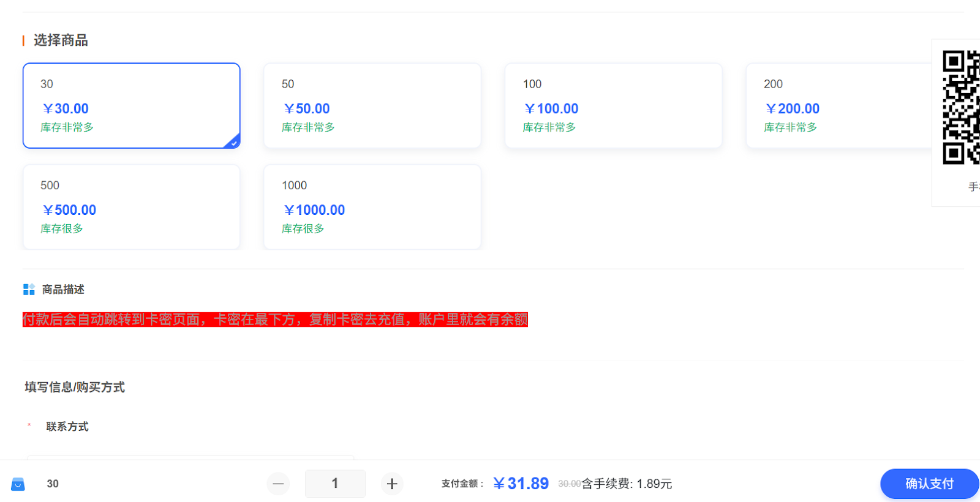Pick the 1000 yuan product option
Viewport: 980px width, 502px height.
click(372, 207)
